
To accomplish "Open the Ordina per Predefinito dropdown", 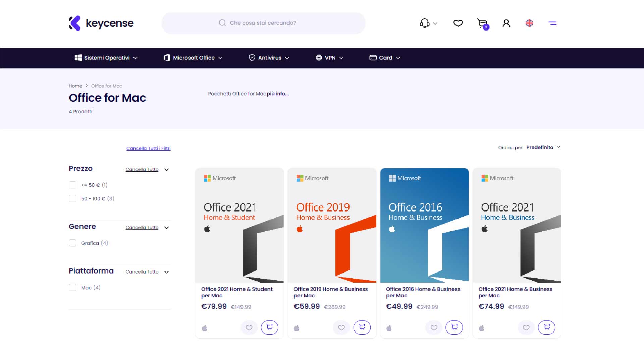I will tap(542, 147).
